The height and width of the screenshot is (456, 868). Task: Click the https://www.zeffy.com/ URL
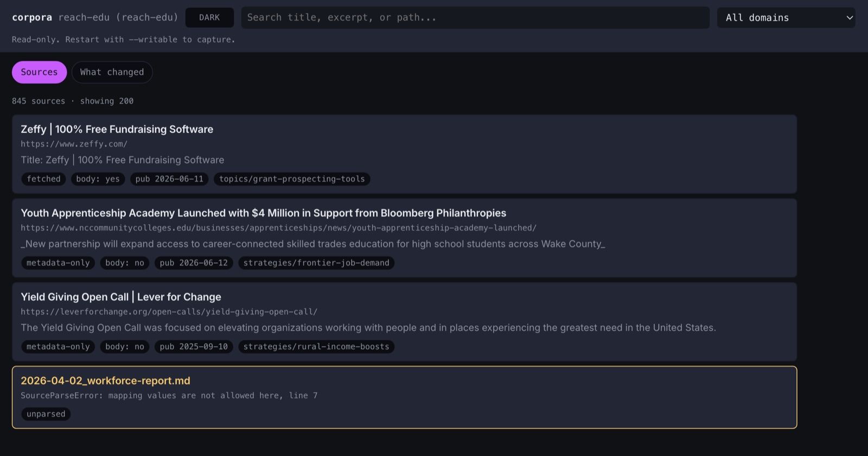tap(74, 144)
